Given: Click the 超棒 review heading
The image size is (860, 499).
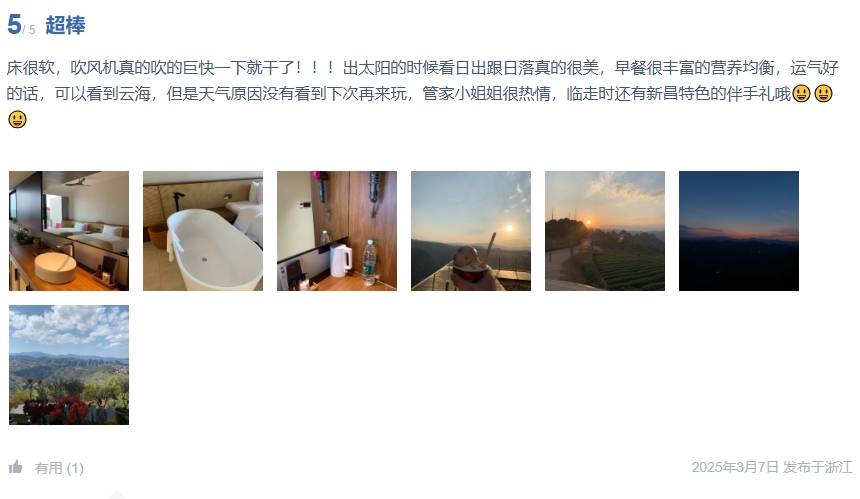Looking at the screenshot, I should click(65, 25).
